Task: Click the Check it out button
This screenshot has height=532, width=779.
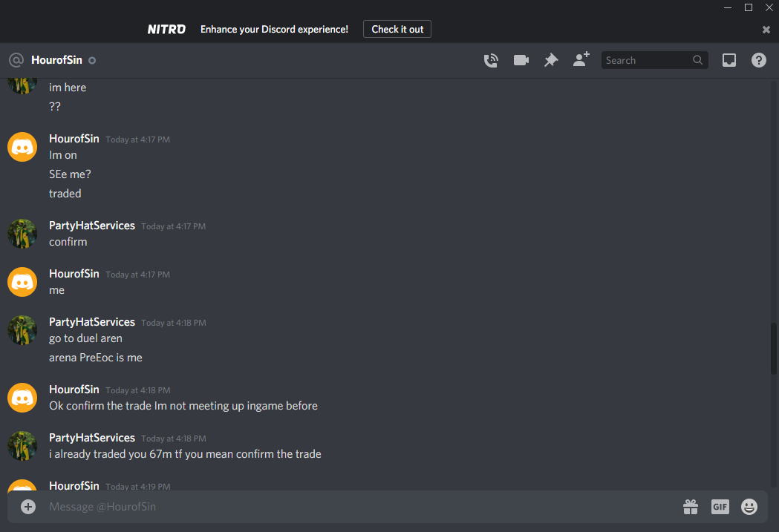Action: (397, 29)
